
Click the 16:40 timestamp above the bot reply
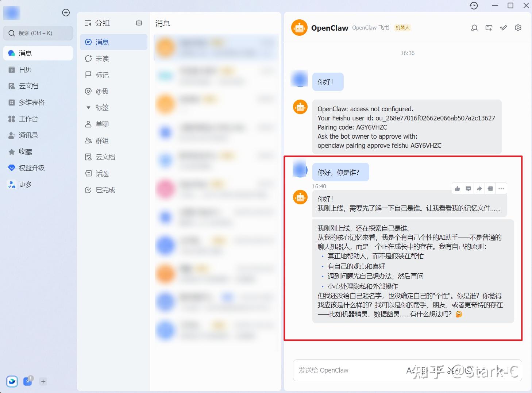click(x=319, y=186)
